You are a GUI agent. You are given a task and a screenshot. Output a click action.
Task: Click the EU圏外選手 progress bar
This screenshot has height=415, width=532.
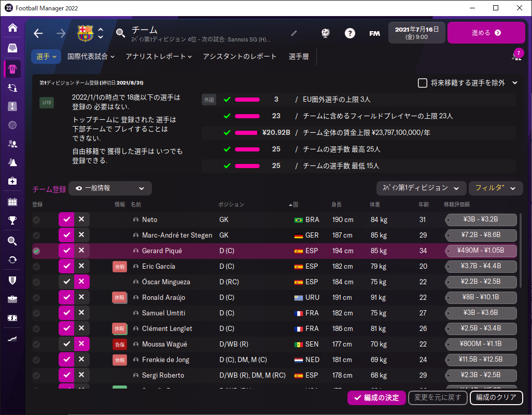[247, 100]
